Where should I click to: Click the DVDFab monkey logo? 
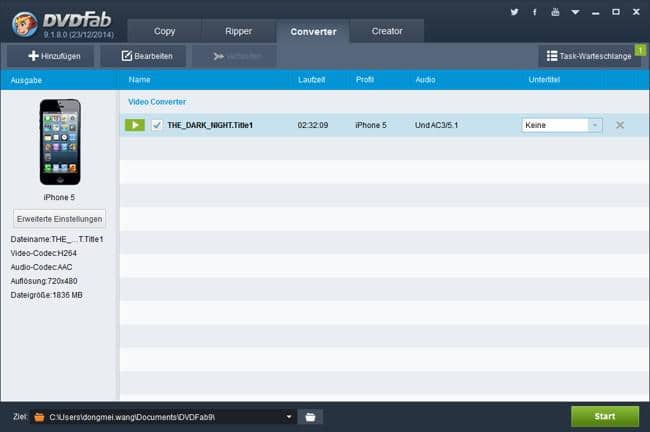pyautogui.click(x=24, y=24)
